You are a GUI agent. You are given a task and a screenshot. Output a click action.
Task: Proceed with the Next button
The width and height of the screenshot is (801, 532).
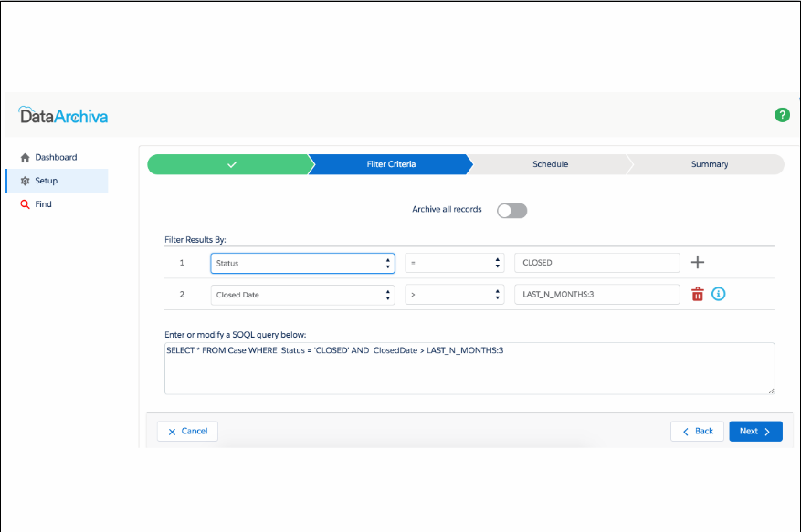pos(755,432)
